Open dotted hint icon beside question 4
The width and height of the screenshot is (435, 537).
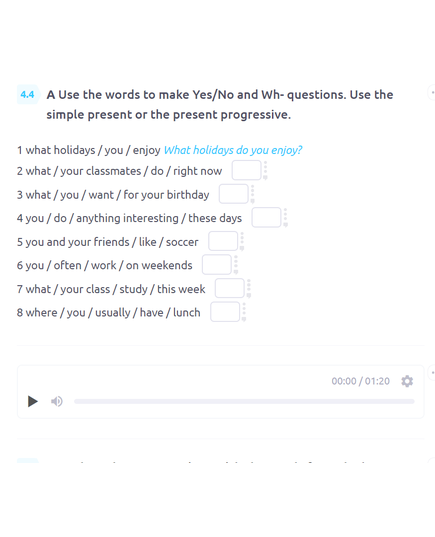pyautogui.click(x=285, y=217)
